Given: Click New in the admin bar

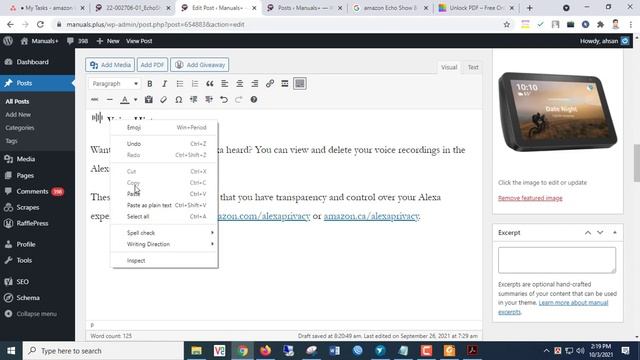Looking at the screenshot, I should 108,41.
